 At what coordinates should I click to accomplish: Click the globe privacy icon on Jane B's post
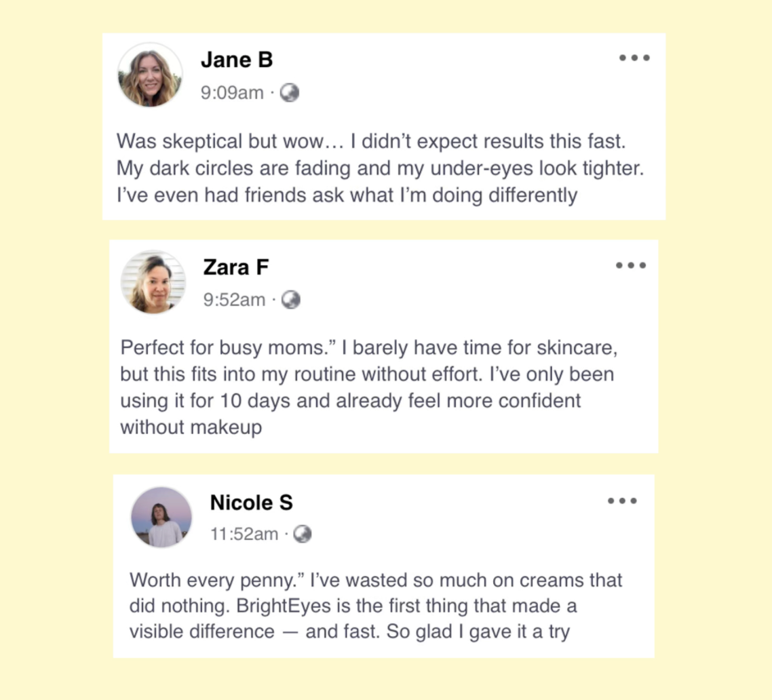290,93
